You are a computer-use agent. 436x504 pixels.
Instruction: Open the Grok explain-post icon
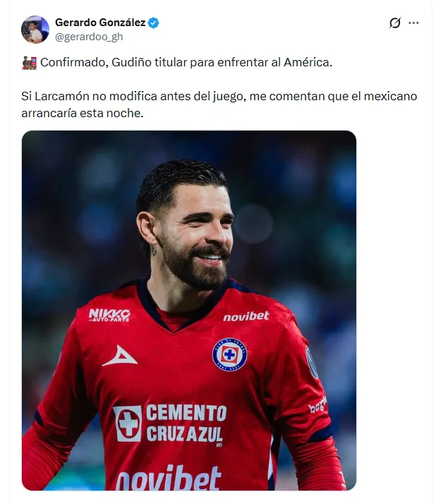395,23
